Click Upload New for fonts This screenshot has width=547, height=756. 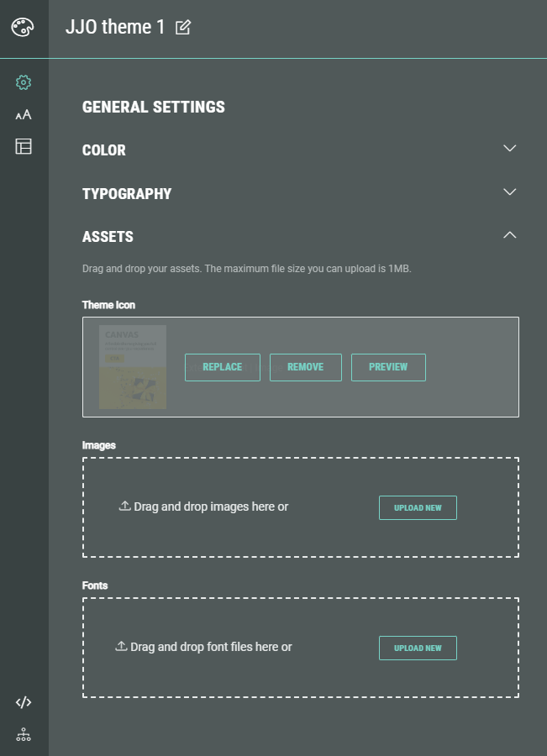click(418, 648)
